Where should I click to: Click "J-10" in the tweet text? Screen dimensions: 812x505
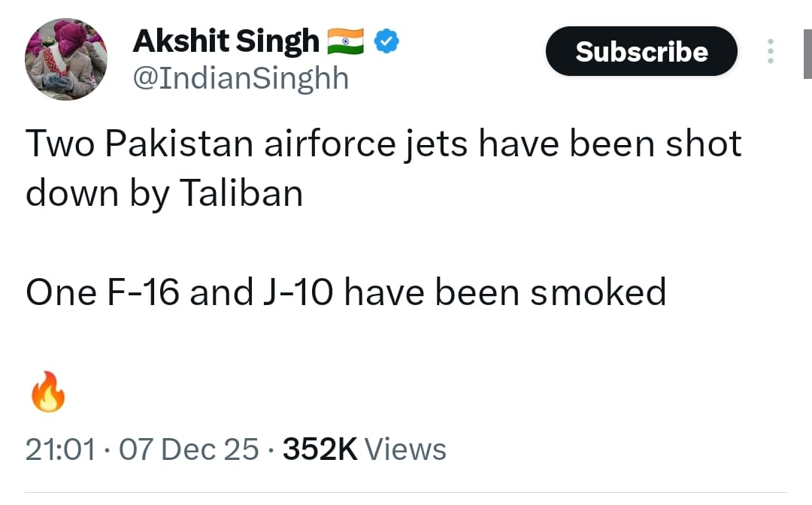292,292
